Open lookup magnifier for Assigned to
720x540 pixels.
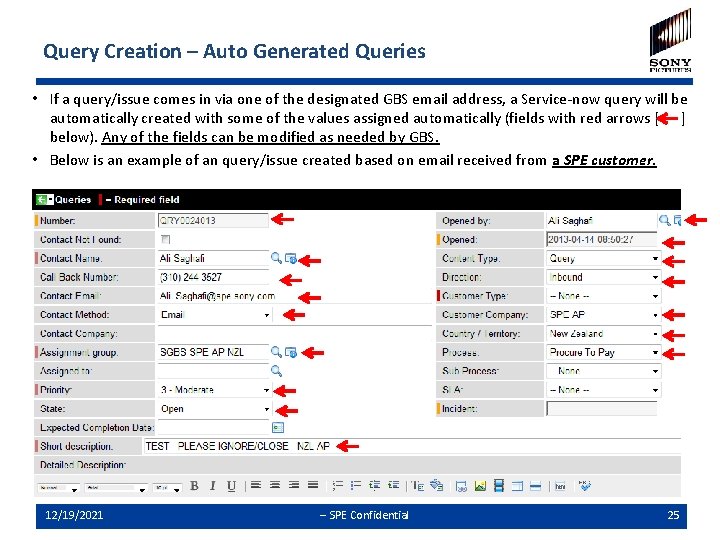[276, 371]
